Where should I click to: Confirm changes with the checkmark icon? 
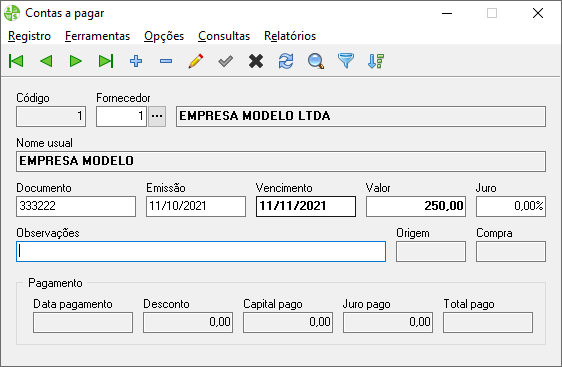click(x=226, y=61)
